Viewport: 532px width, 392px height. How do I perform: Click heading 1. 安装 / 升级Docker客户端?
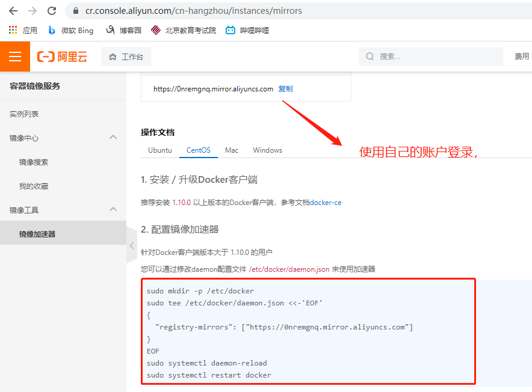click(199, 179)
